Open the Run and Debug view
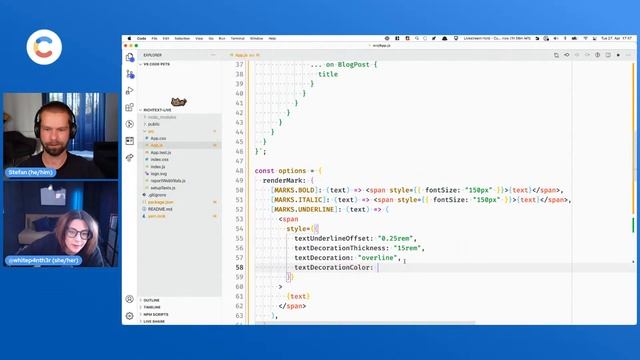 130,91
